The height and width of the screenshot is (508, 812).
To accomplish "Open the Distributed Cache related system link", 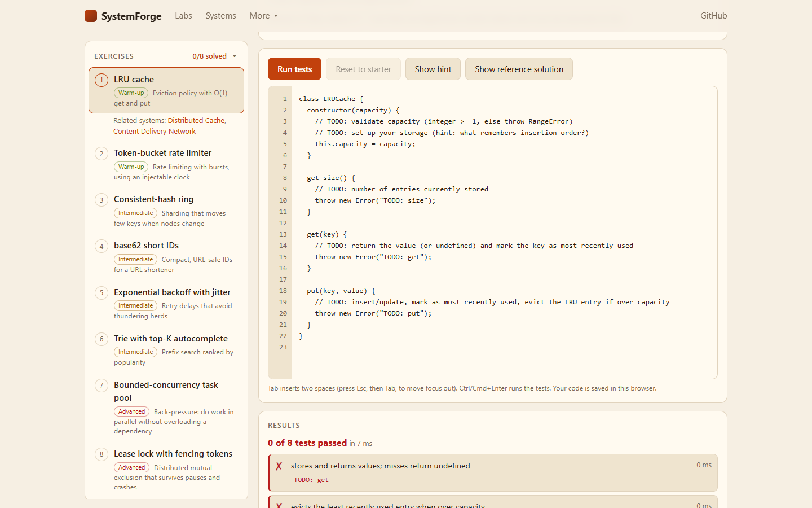I will (x=196, y=121).
